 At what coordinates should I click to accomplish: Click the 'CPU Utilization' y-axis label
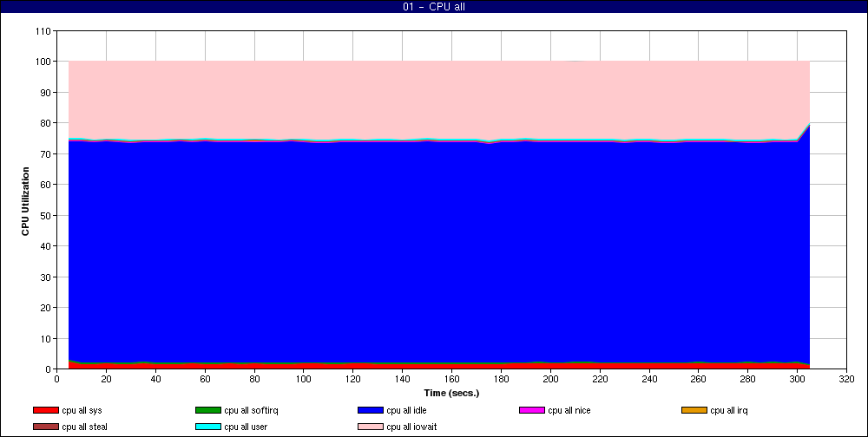click(25, 201)
